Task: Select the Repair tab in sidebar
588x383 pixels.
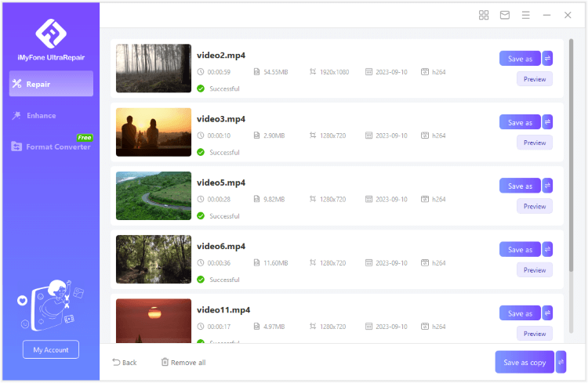Action: pyautogui.click(x=51, y=84)
